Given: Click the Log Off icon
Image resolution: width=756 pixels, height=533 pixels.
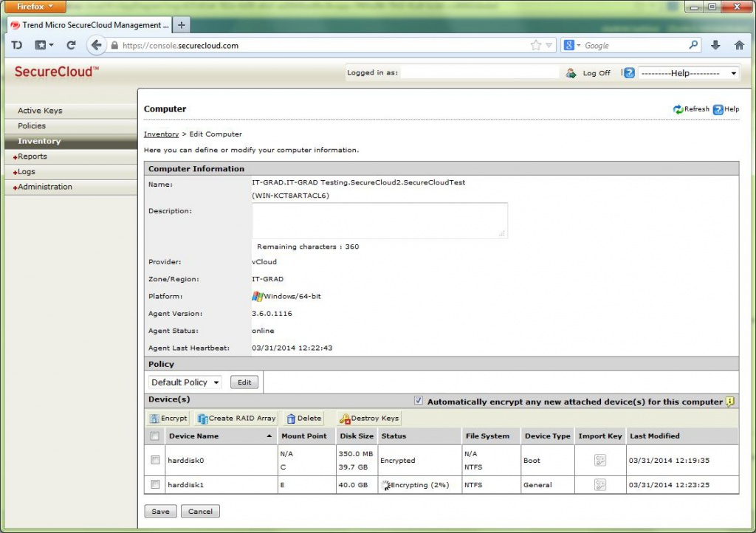Looking at the screenshot, I should 571,73.
